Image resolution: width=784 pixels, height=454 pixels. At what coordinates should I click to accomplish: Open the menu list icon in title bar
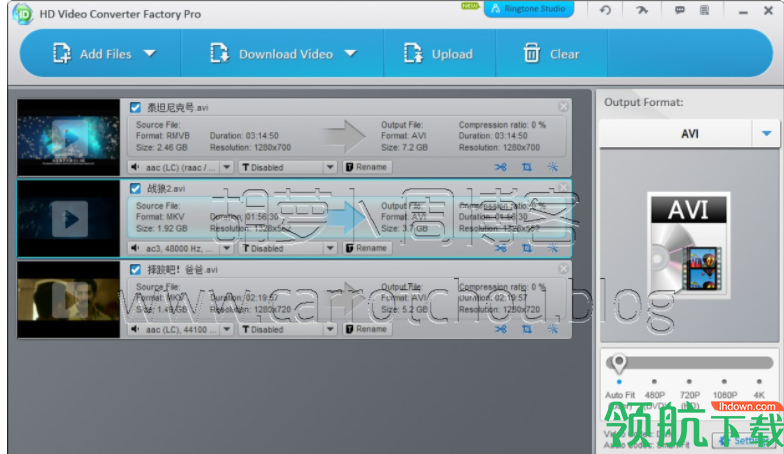[704, 10]
